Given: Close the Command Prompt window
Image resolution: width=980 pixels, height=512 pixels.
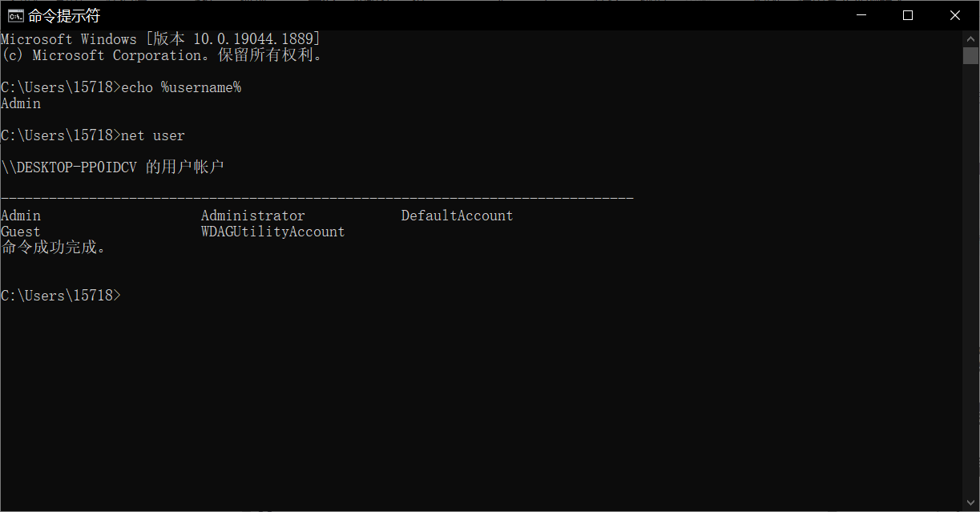Looking at the screenshot, I should point(954,15).
